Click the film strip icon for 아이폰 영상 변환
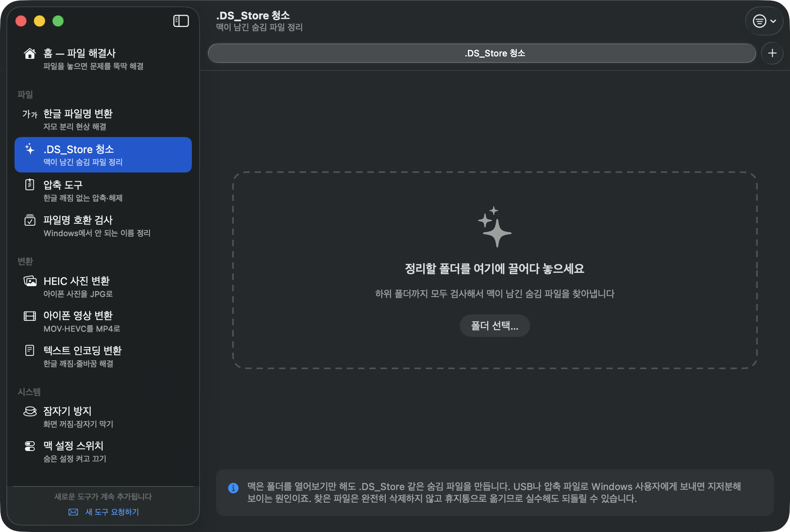Viewport: 790px width, 532px height. [30, 316]
